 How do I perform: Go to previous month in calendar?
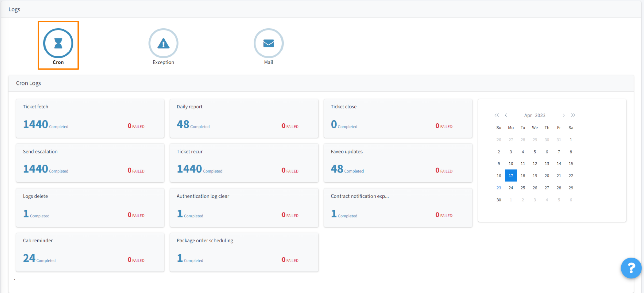506,115
